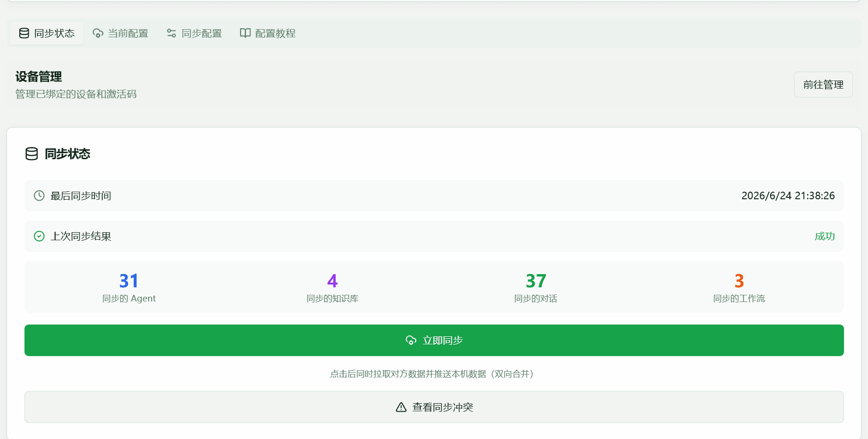Click the green 成功 status text
The height and width of the screenshot is (439, 868).
[825, 236]
